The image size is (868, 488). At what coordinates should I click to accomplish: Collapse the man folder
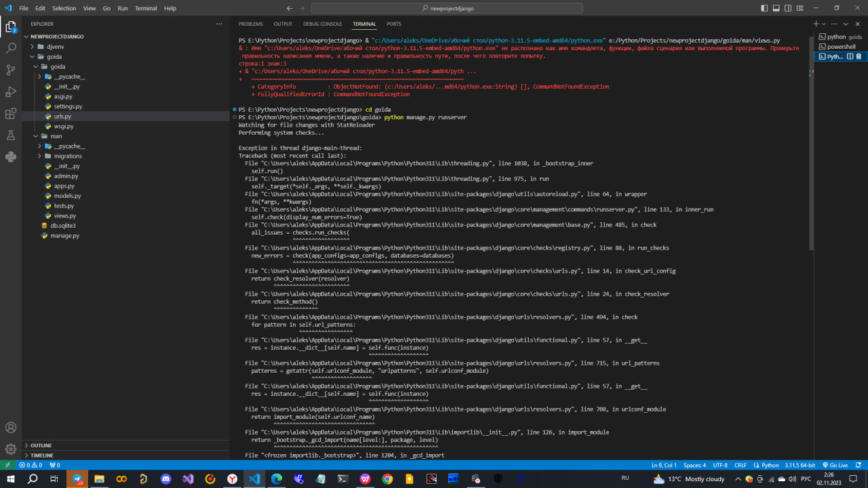[56, 136]
